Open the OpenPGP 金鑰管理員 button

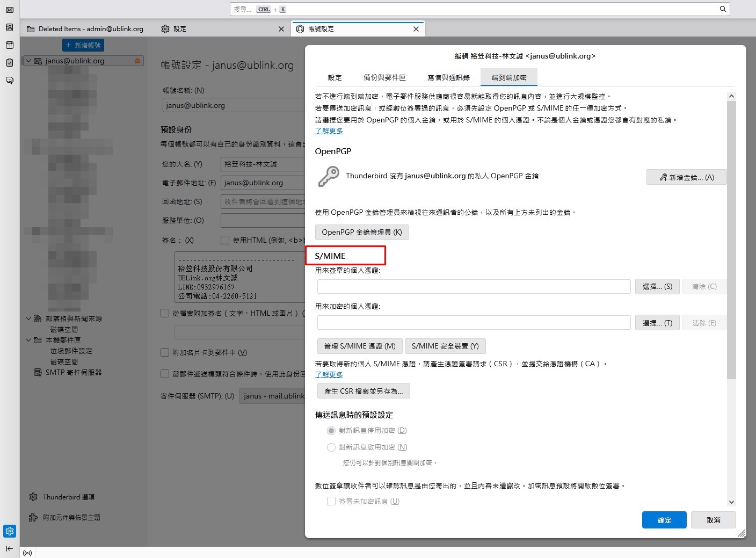tap(361, 232)
